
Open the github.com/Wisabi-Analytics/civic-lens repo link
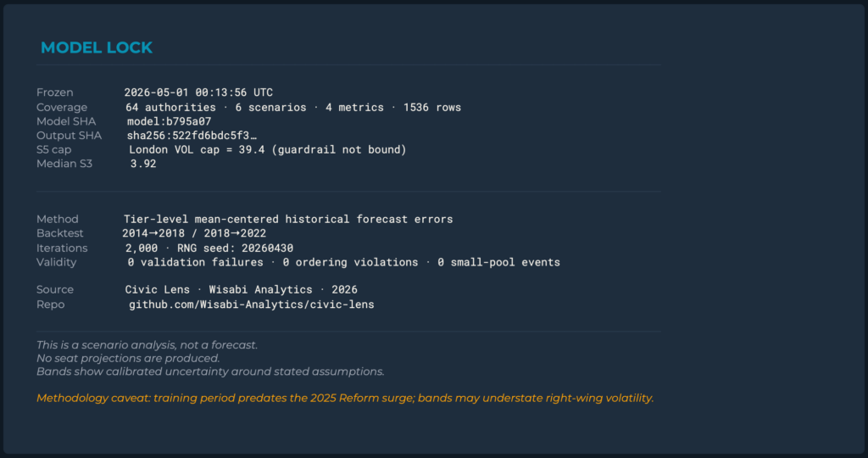pos(251,304)
